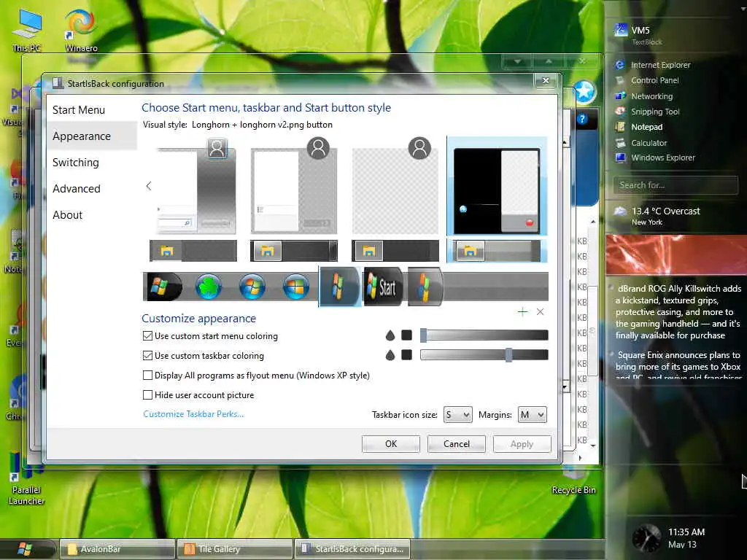The width and height of the screenshot is (747, 560).
Task: Click the taskbar color droplet icon
Action: point(390,355)
